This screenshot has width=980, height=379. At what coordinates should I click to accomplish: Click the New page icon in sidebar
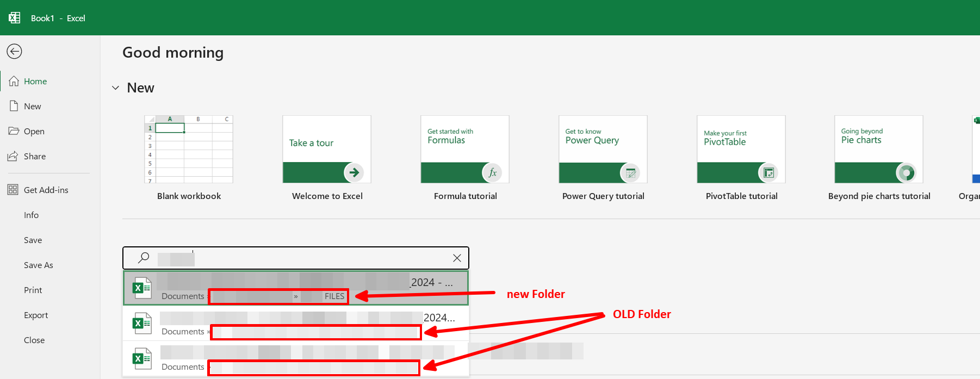tap(14, 106)
